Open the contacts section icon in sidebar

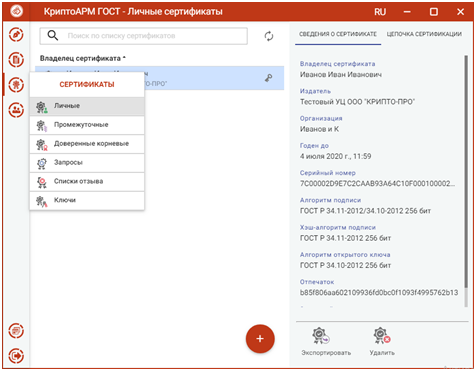tap(16, 109)
